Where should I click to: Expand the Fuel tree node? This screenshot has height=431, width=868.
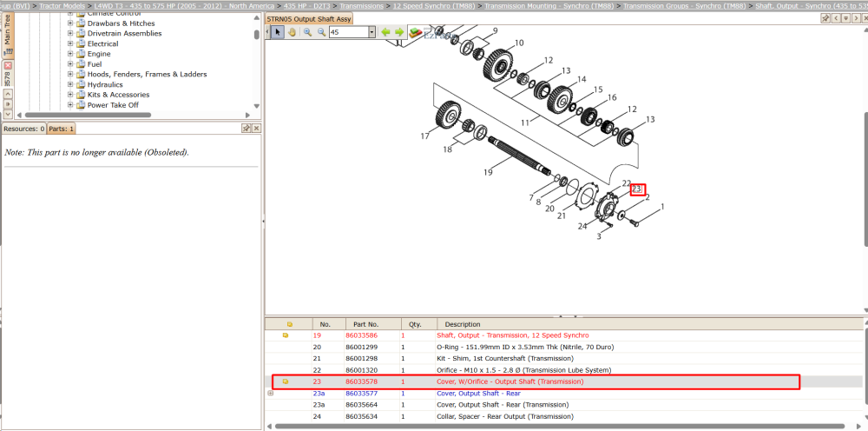tap(70, 64)
